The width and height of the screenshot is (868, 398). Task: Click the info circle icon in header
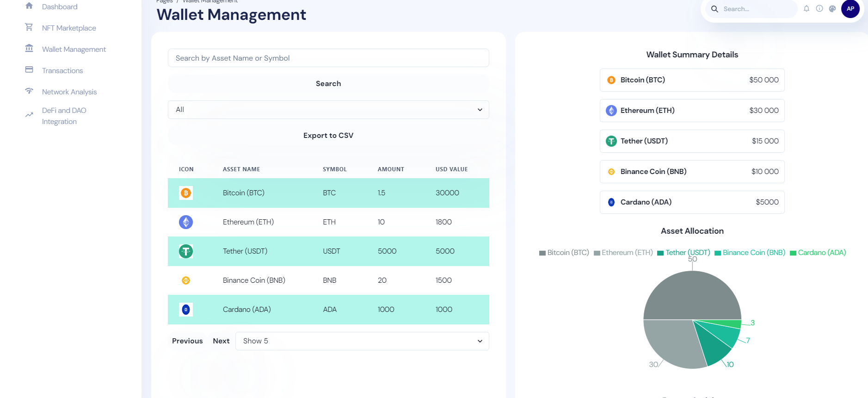coord(819,9)
